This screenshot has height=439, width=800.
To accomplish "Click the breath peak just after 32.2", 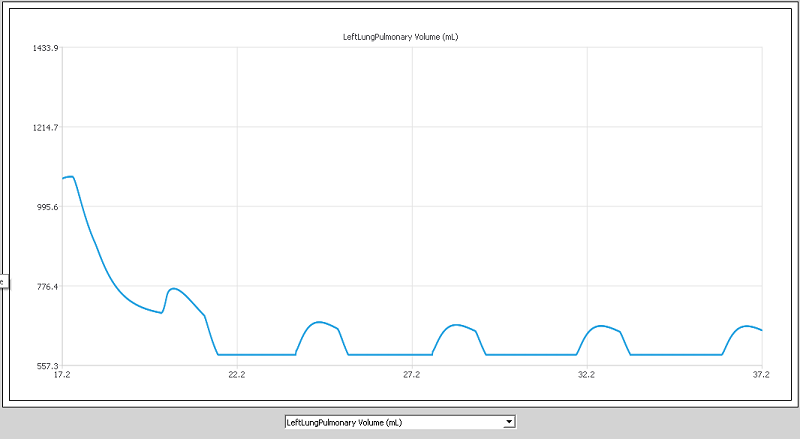I will click(602, 326).
